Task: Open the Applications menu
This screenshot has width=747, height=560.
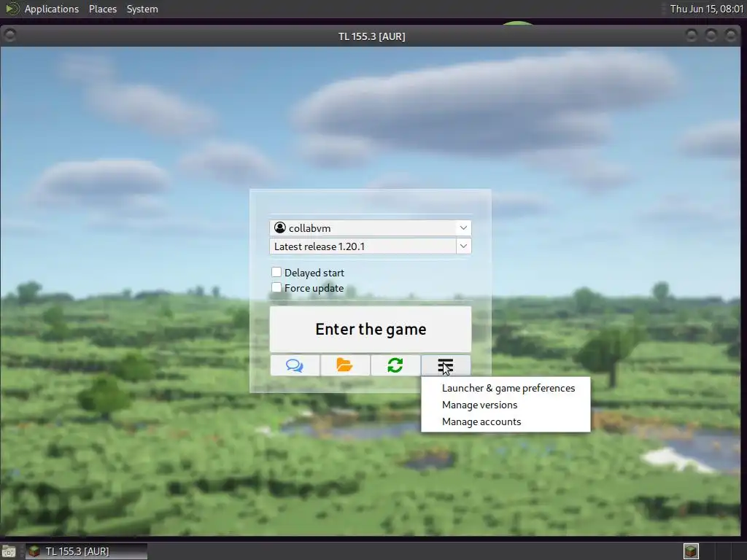Action: 52,9
